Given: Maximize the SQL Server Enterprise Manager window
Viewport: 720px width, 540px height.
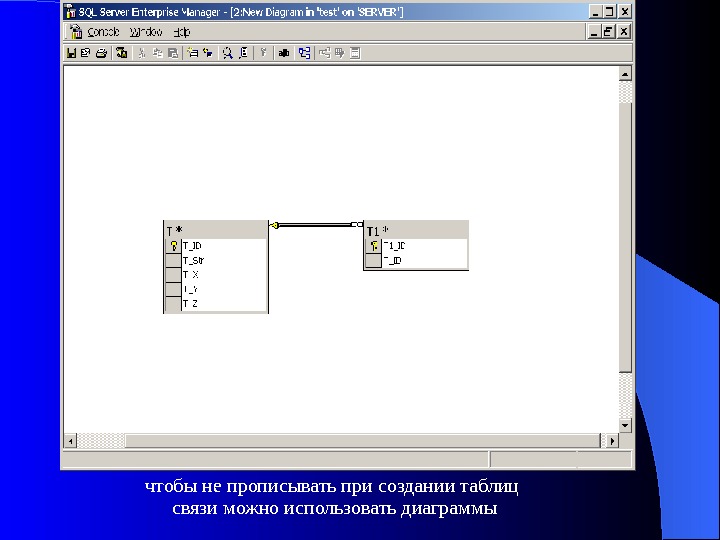Looking at the screenshot, I should pos(609,11).
